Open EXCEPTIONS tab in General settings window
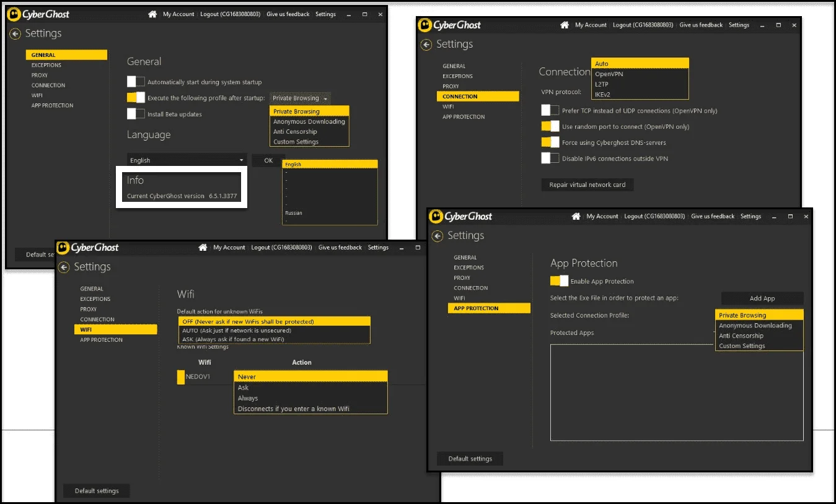The width and height of the screenshot is (836, 504). pyautogui.click(x=46, y=65)
